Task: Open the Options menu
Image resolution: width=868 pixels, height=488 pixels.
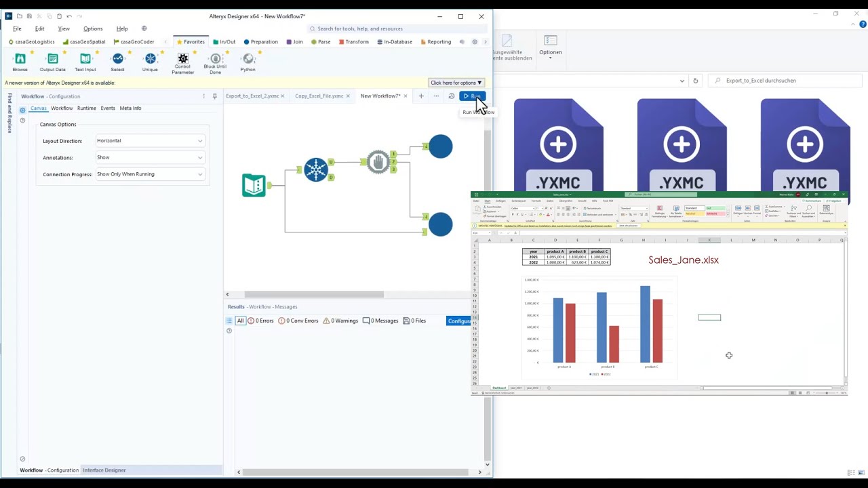Action: coord(93,28)
